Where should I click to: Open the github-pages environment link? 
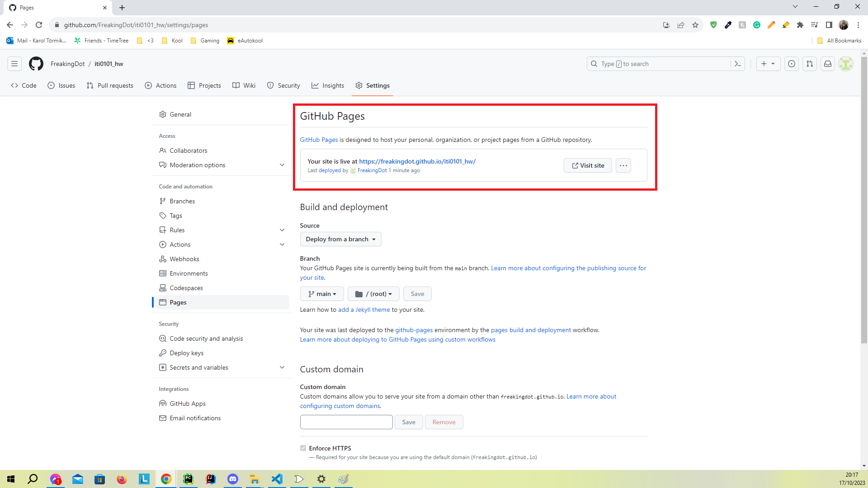coord(414,330)
